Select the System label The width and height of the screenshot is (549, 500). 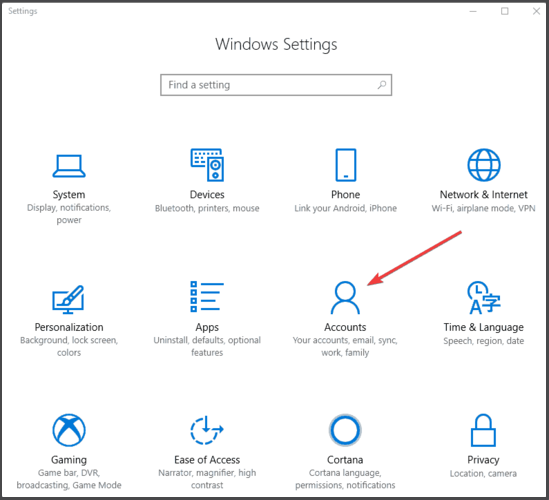tap(69, 195)
